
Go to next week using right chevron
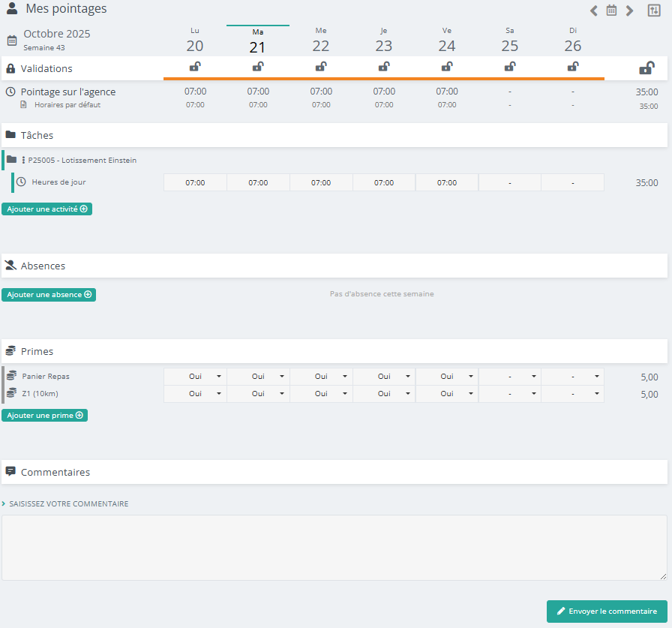[629, 11]
